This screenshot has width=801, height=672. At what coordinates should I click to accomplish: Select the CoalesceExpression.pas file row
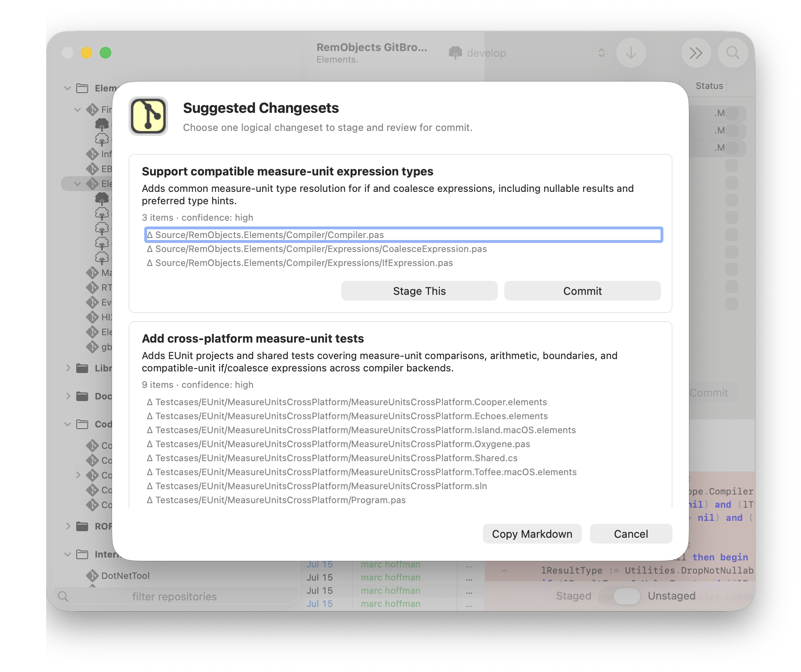pos(403,249)
